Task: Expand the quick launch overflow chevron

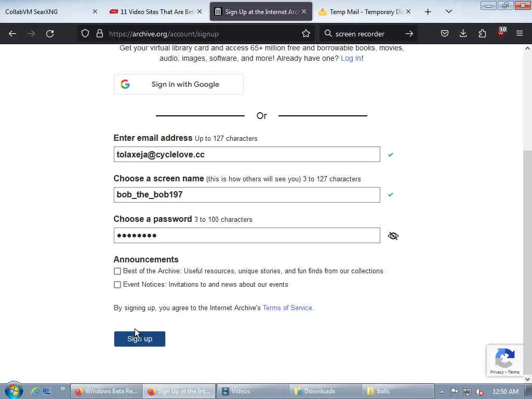Action: [62, 389]
